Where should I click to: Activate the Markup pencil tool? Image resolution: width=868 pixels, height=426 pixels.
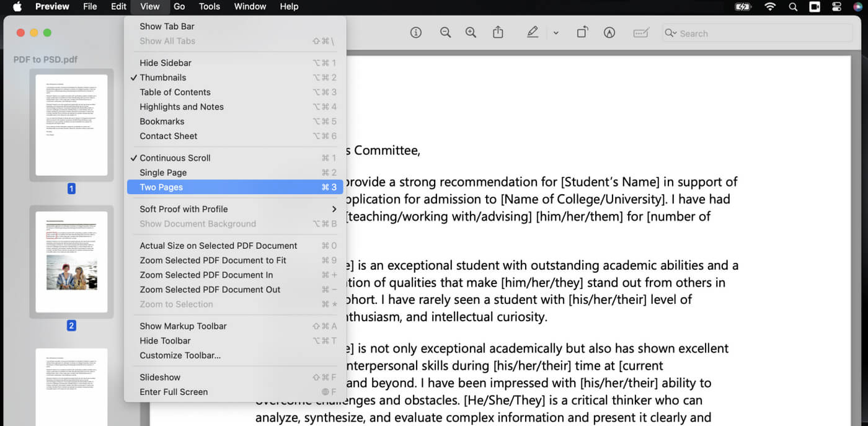[532, 32]
